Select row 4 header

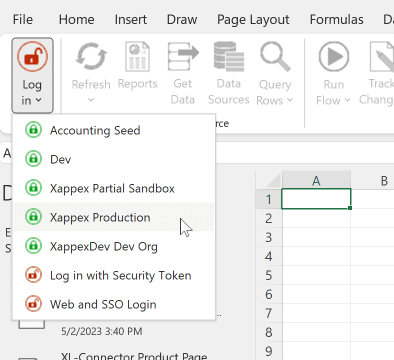pos(269,256)
